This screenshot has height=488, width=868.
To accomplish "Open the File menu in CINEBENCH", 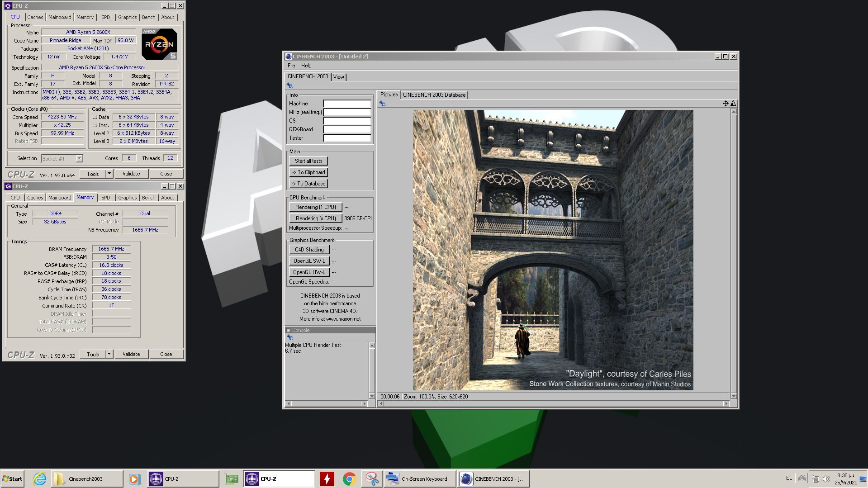I will [291, 66].
